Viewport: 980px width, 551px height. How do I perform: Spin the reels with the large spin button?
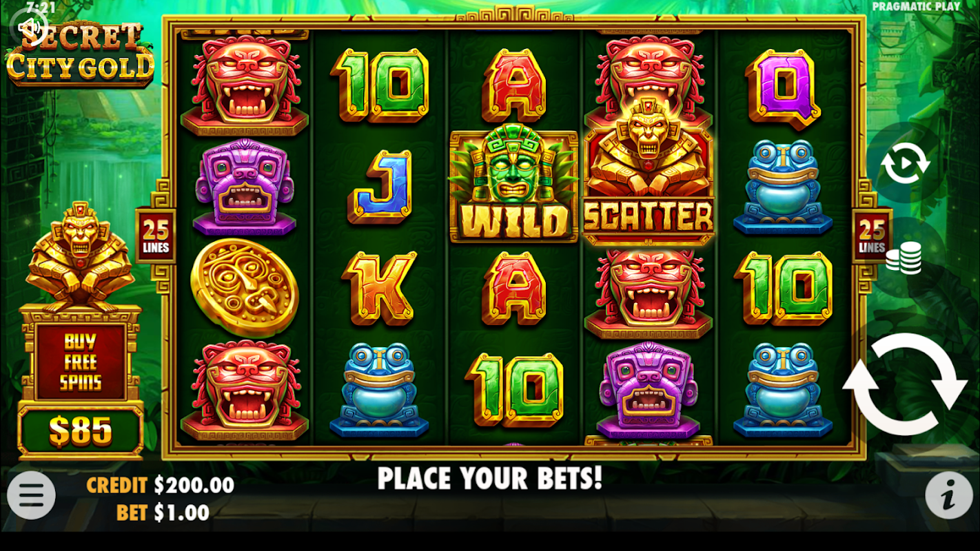tap(905, 384)
